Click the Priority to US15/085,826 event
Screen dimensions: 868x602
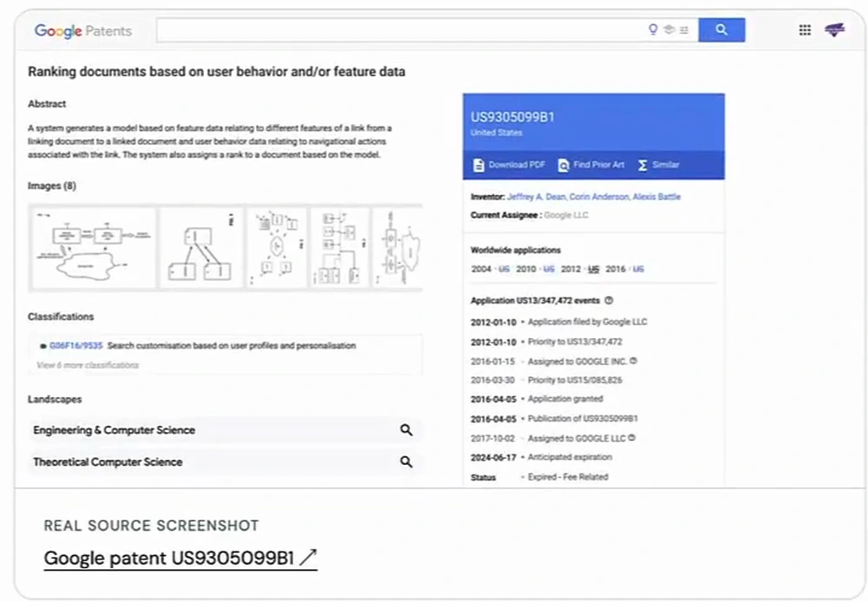click(575, 380)
